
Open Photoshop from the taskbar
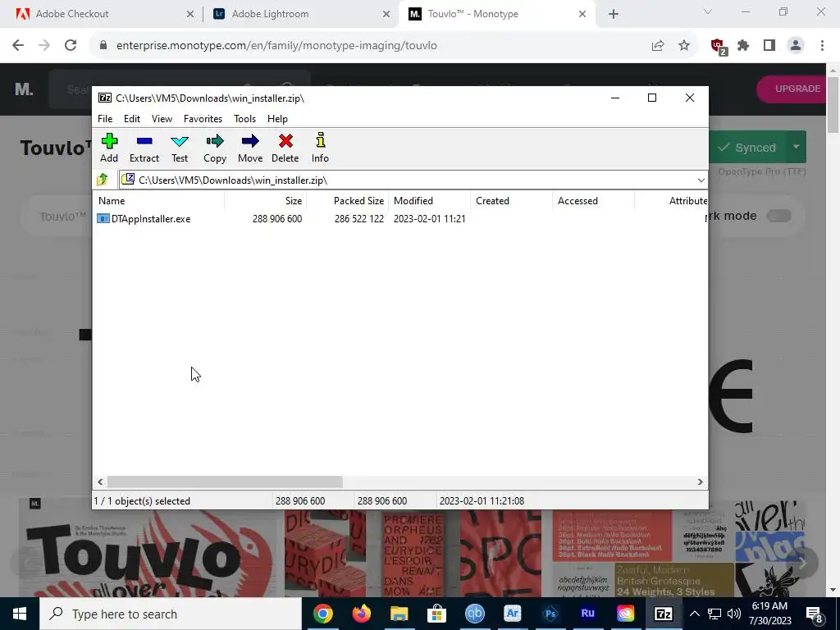coord(550,614)
